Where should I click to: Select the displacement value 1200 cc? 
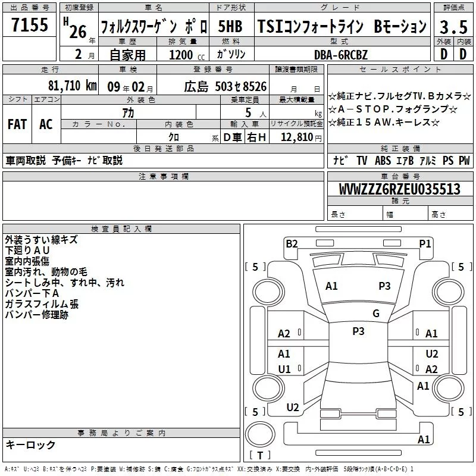pos(187,55)
